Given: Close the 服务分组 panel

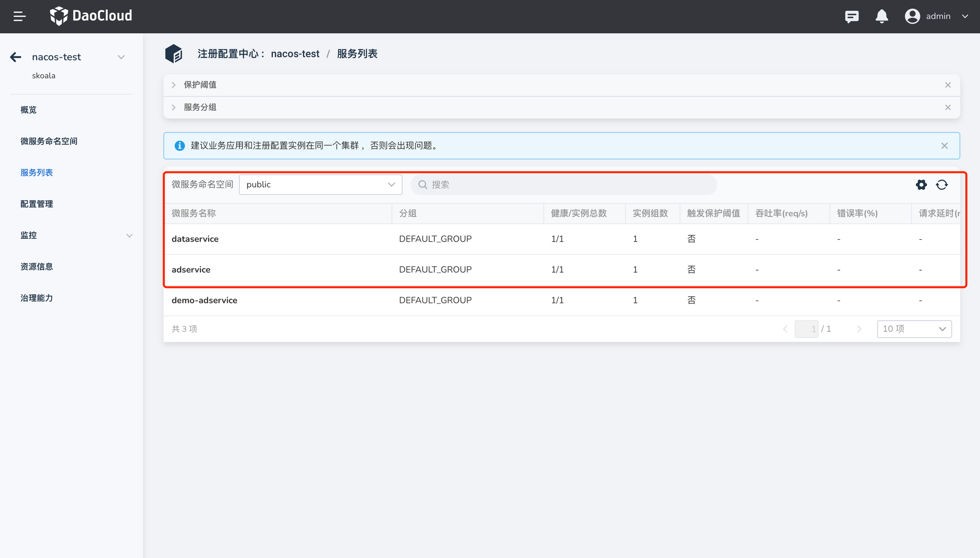Looking at the screenshot, I should click(x=948, y=107).
